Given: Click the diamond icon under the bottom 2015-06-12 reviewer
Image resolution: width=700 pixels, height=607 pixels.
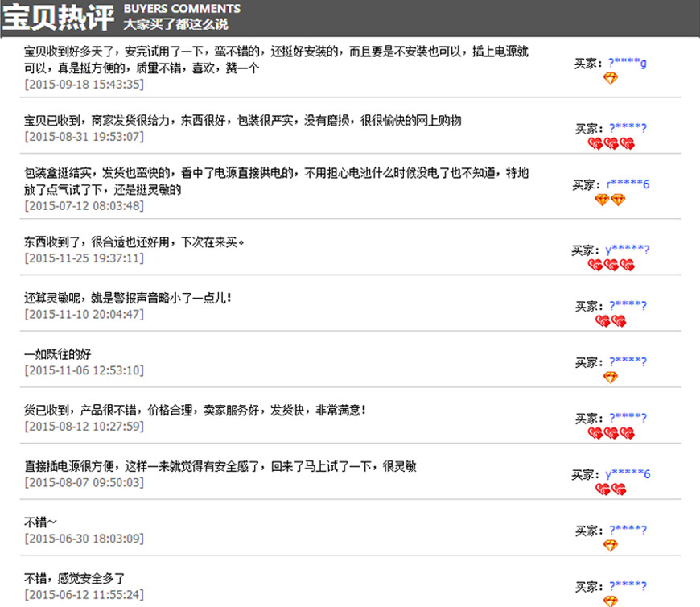Looking at the screenshot, I should pyautogui.click(x=612, y=601).
